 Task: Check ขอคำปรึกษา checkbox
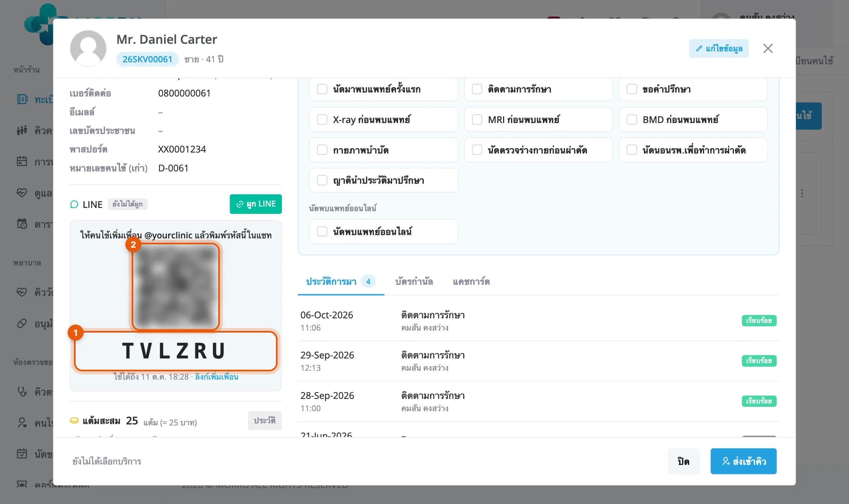pos(632,89)
